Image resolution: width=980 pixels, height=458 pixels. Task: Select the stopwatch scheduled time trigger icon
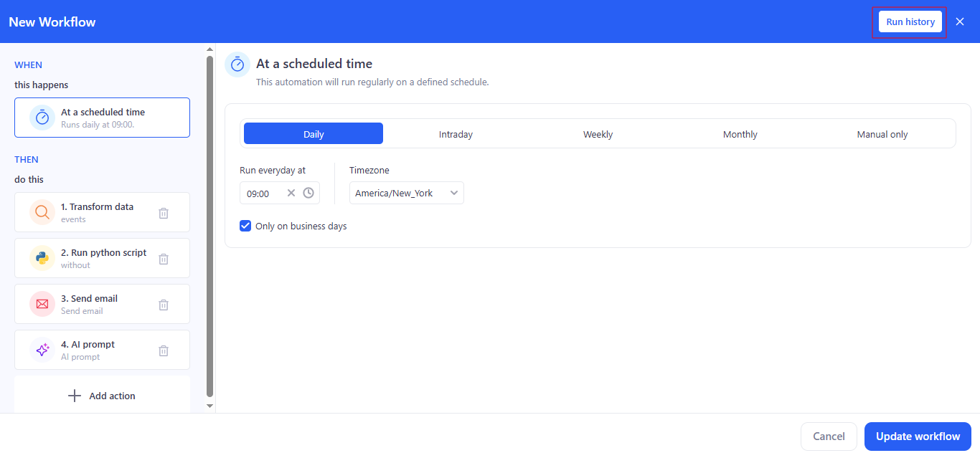(x=42, y=117)
